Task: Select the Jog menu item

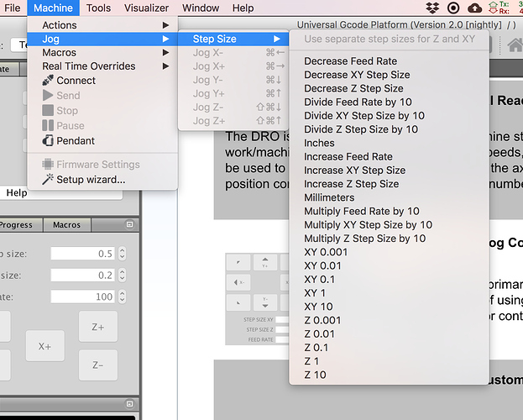Action: (x=102, y=39)
